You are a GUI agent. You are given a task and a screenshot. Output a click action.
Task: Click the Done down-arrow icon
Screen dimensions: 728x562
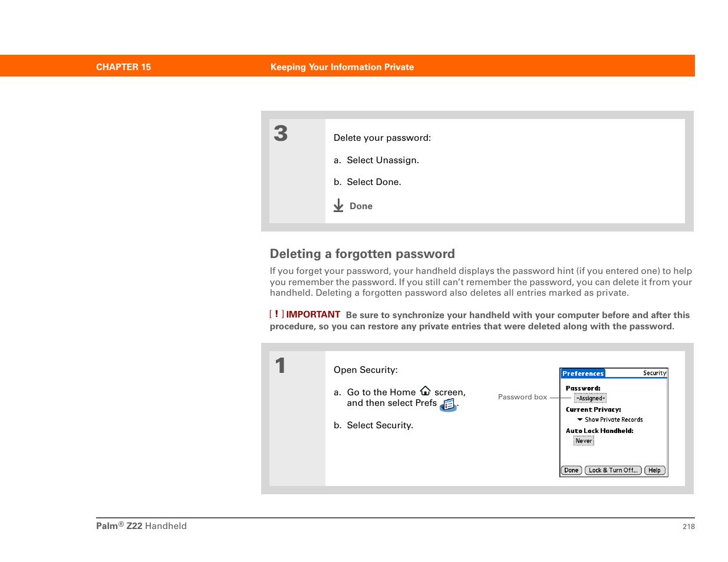coord(338,206)
